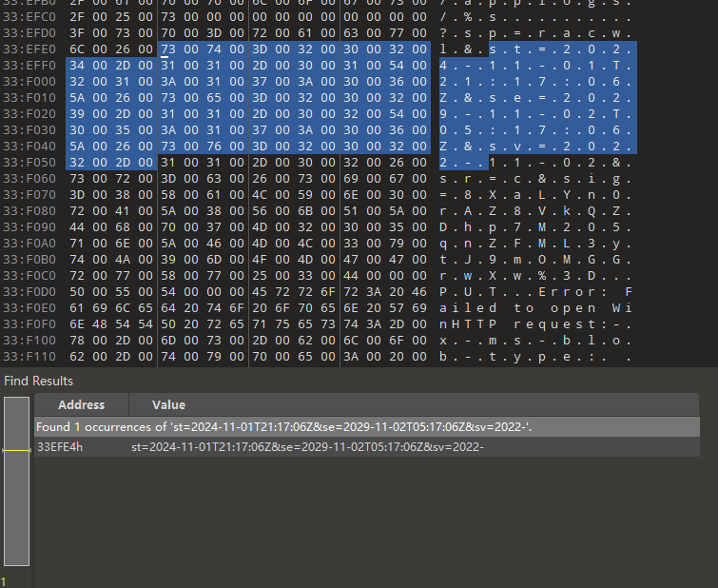
Task: Click hex byte 74 at start of row 33:F0B0
Action: pos(77,260)
